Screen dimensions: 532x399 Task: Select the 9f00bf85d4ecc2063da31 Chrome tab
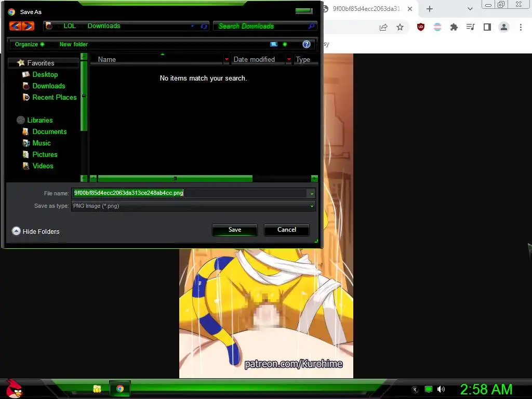(x=366, y=9)
